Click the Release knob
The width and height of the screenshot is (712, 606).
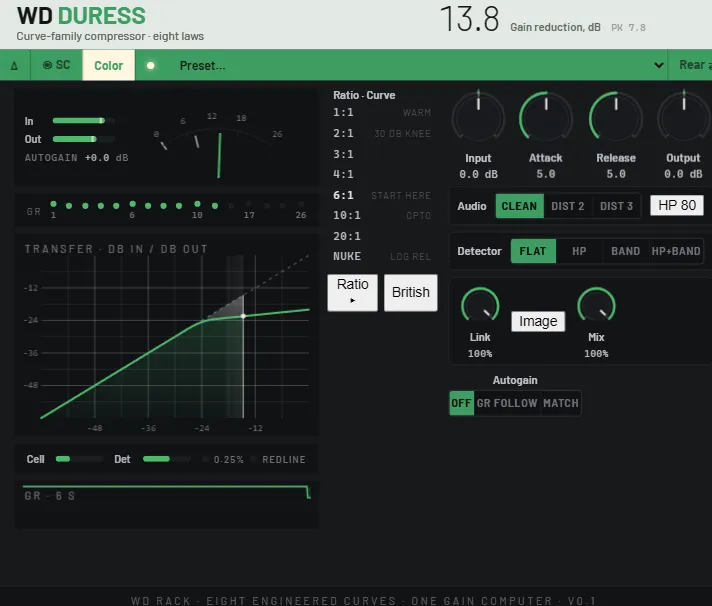(x=616, y=117)
